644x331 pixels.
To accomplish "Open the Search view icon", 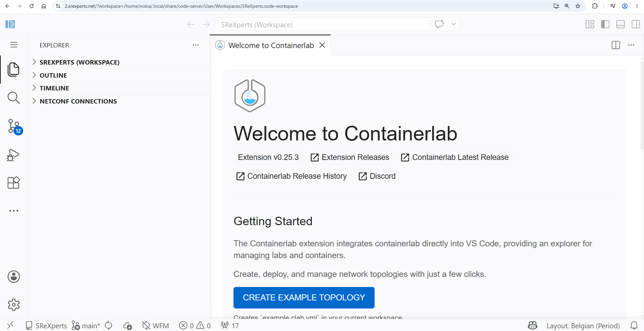I will tap(13, 98).
